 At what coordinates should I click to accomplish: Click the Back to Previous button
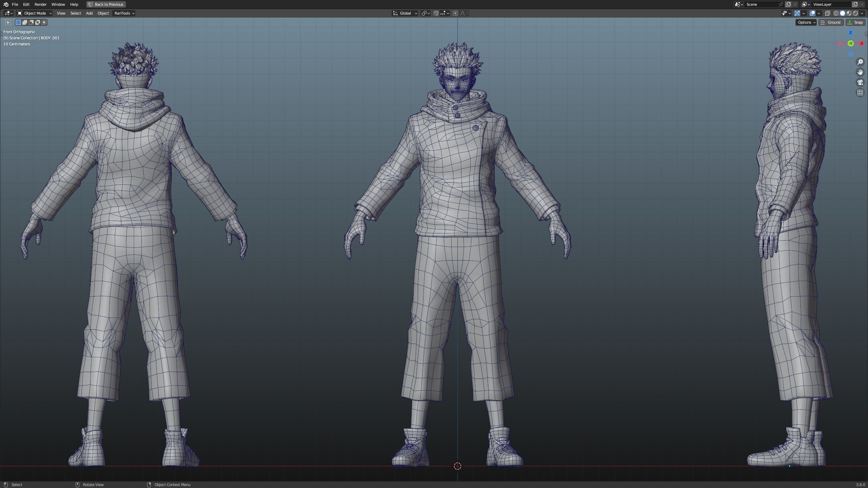(x=106, y=4)
